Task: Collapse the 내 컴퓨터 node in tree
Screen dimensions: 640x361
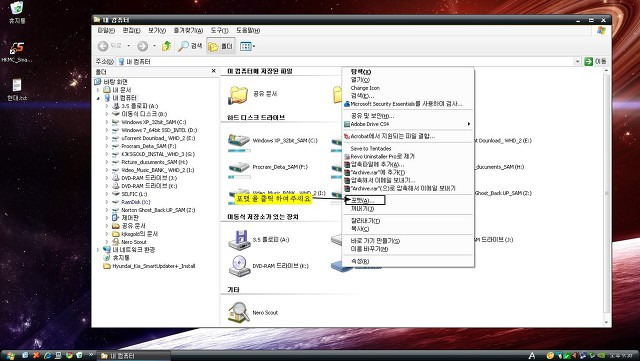Action: (98, 98)
